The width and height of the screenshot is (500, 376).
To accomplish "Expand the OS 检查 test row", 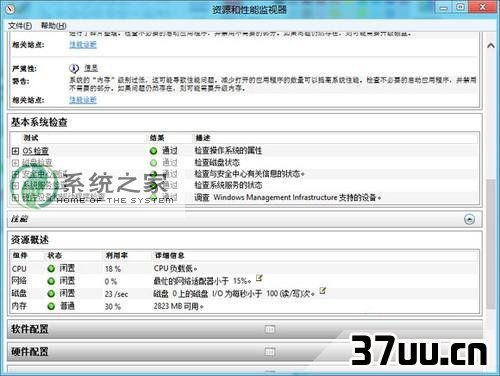I will (x=15, y=151).
